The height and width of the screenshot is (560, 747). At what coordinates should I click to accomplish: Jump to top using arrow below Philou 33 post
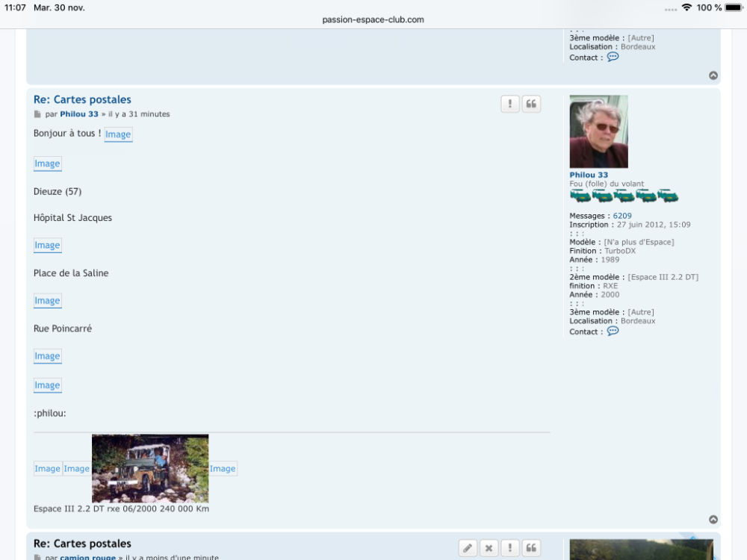(713, 520)
